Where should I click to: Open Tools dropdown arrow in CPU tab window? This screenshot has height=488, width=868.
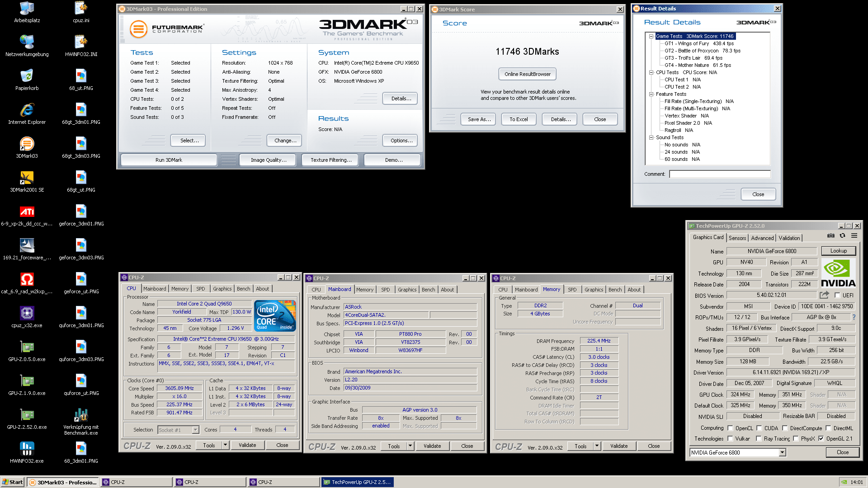[225, 445]
